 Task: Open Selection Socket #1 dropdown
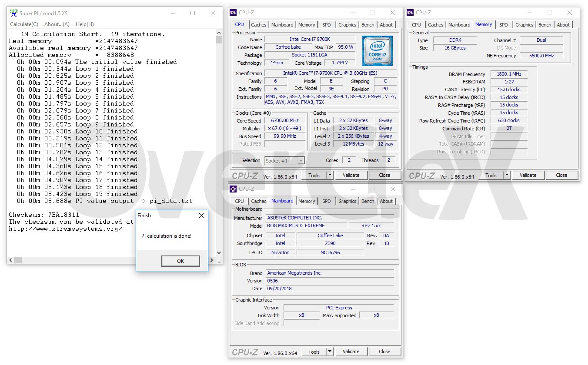pyautogui.click(x=285, y=161)
